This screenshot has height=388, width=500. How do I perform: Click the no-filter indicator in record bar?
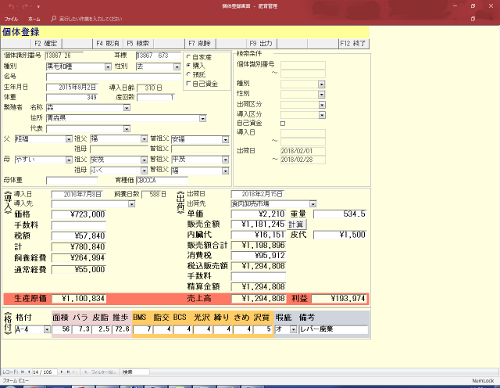[99, 372]
